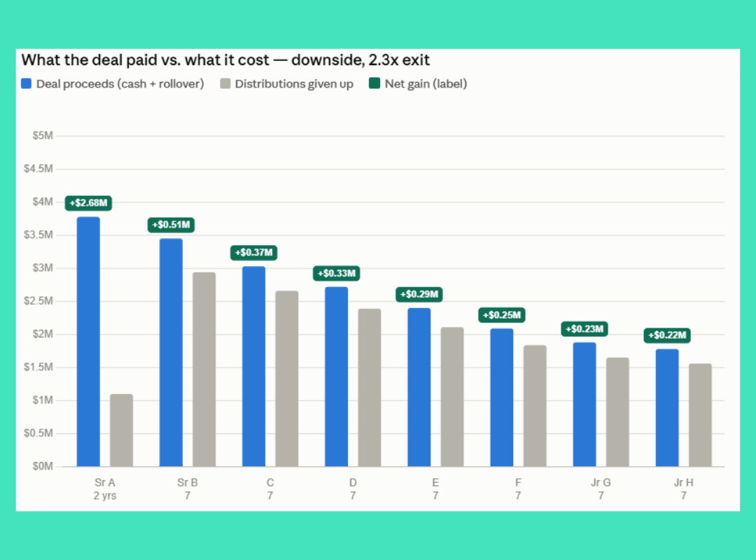Click the +$0.33M net gain label
The height and width of the screenshot is (560, 756).
tap(337, 274)
